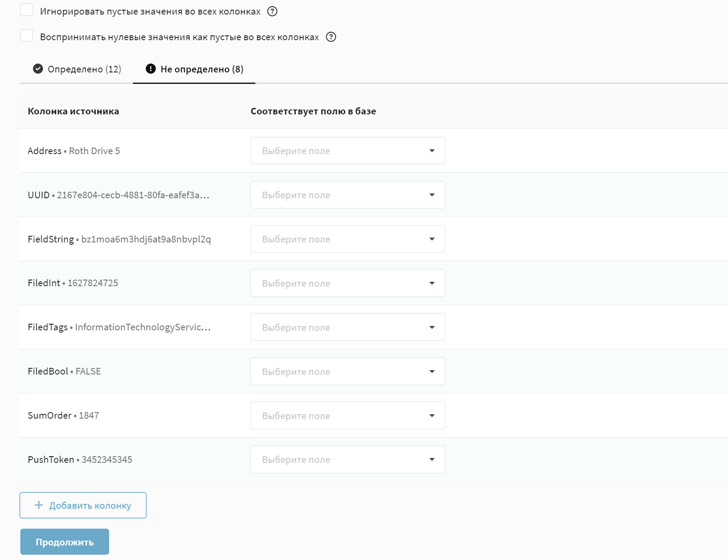
Task: Open field dropdown for FiledInt row
Action: coord(348,283)
